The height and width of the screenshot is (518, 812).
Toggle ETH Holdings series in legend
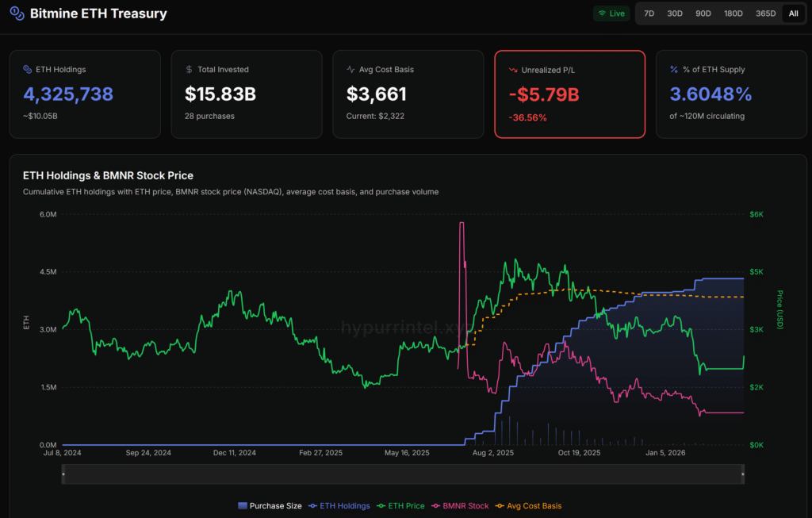point(339,505)
